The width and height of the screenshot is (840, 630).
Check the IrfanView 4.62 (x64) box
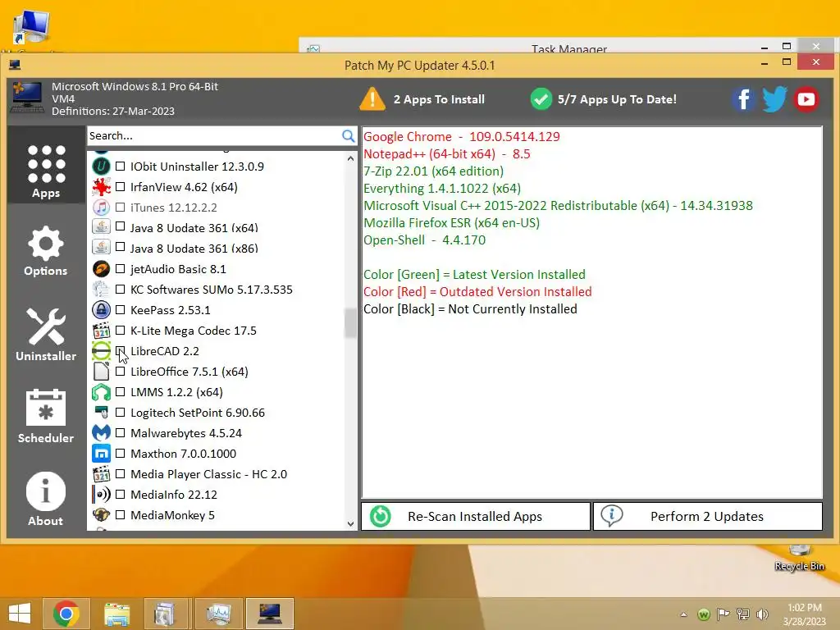[120, 187]
